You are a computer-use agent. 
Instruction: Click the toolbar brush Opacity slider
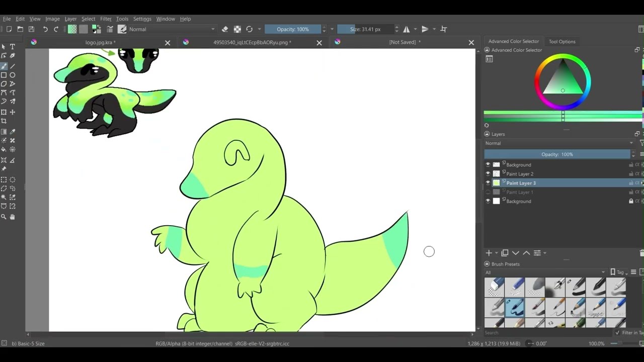coord(293,29)
